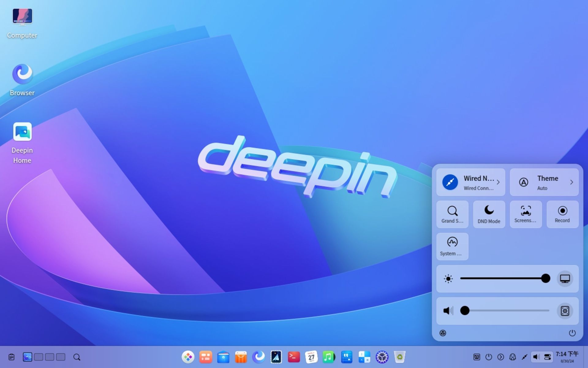Open the App Store dock icon
The height and width of the screenshot is (368, 588).
pyautogui.click(x=241, y=357)
